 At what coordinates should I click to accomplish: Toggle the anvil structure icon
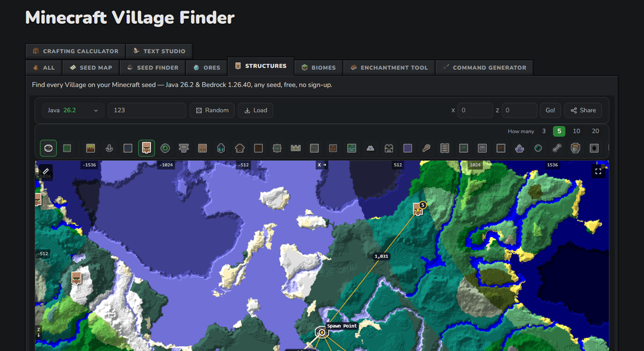tap(184, 148)
